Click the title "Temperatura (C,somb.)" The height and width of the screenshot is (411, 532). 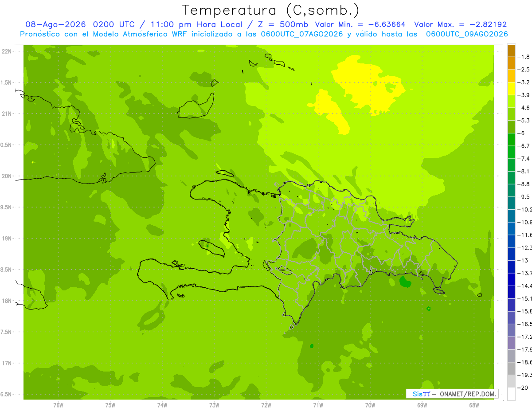[271, 10]
